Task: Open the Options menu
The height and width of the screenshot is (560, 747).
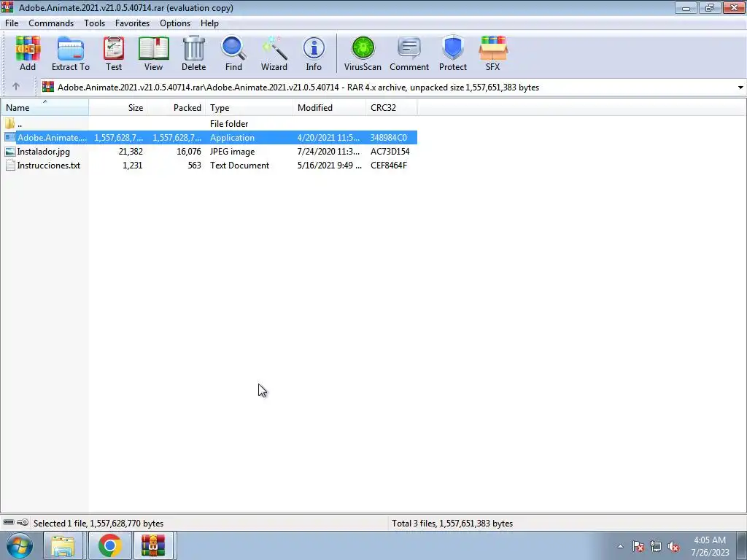Action: (175, 23)
